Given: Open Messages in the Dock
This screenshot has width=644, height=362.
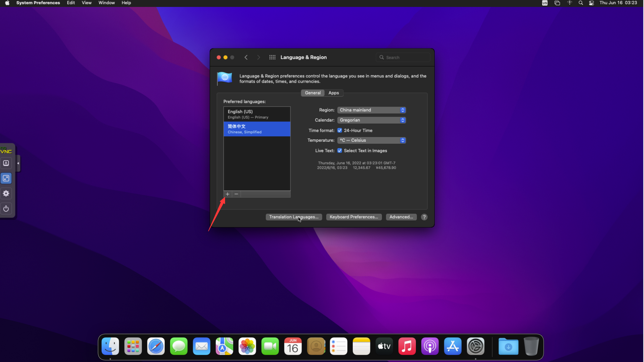Looking at the screenshot, I should [x=179, y=347].
